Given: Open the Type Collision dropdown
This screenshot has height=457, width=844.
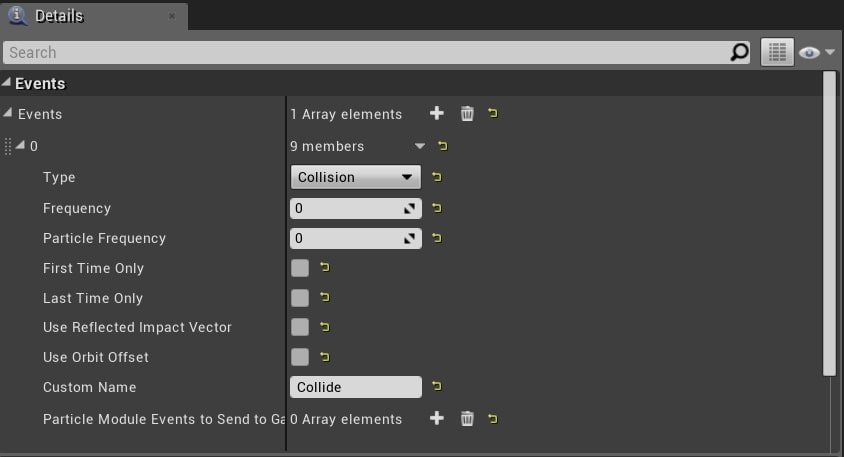Looking at the screenshot, I should click(355, 177).
